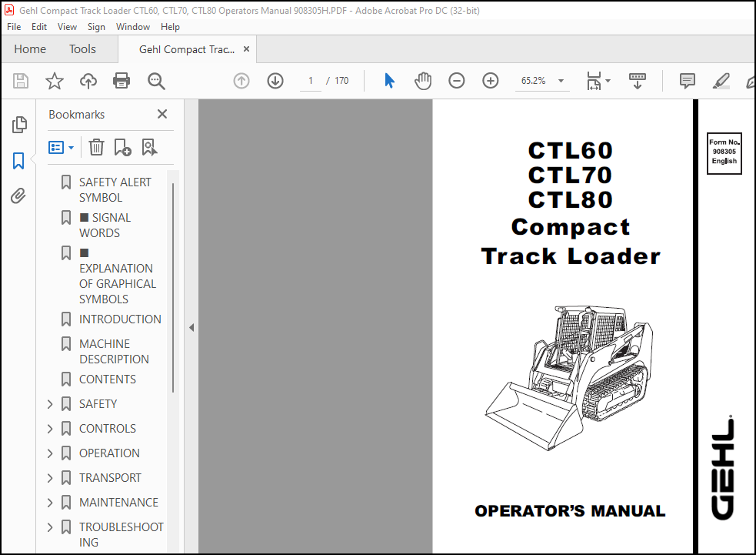The image size is (756, 555).
Task: Click the Save file icon
Action: [x=21, y=81]
